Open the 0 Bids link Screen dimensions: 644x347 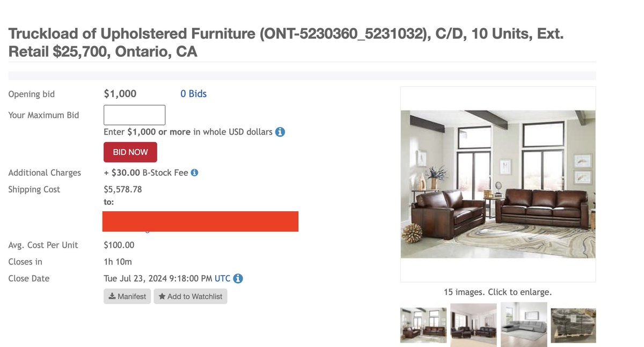click(193, 94)
